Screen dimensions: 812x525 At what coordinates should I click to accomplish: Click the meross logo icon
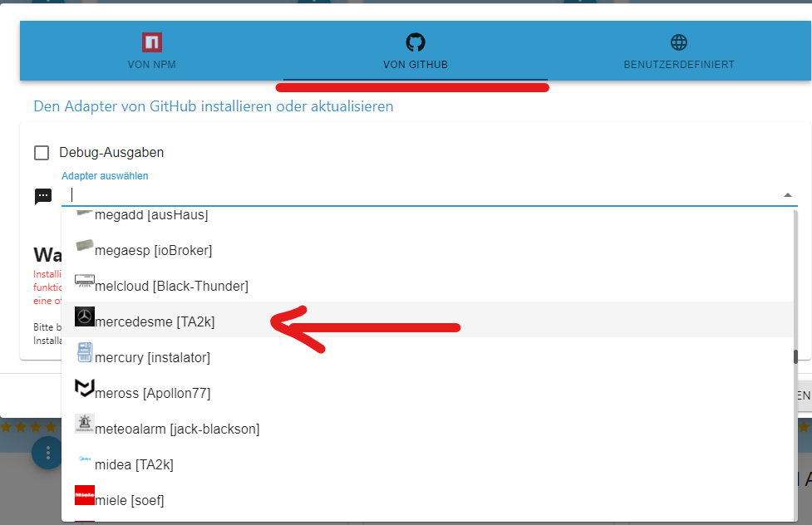point(85,388)
